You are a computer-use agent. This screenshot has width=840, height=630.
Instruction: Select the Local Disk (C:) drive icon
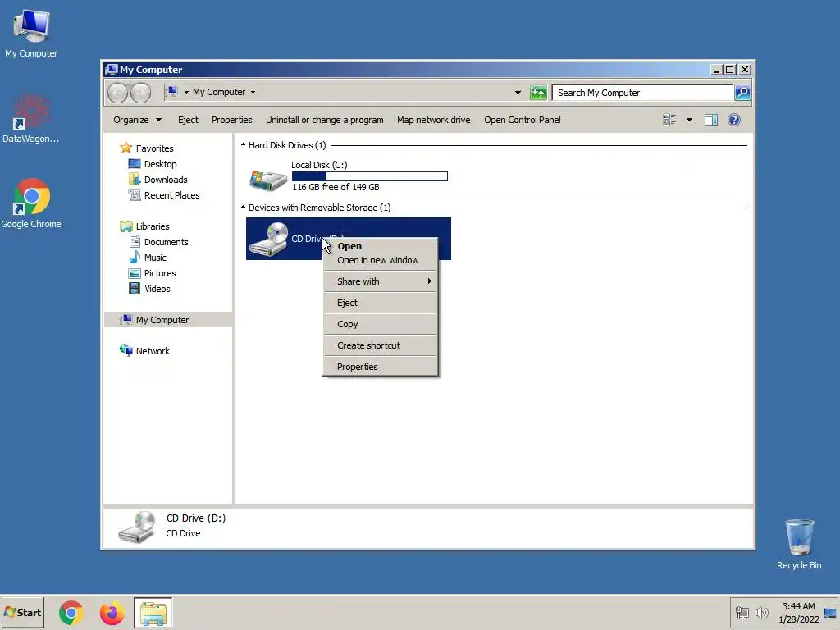[268, 180]
